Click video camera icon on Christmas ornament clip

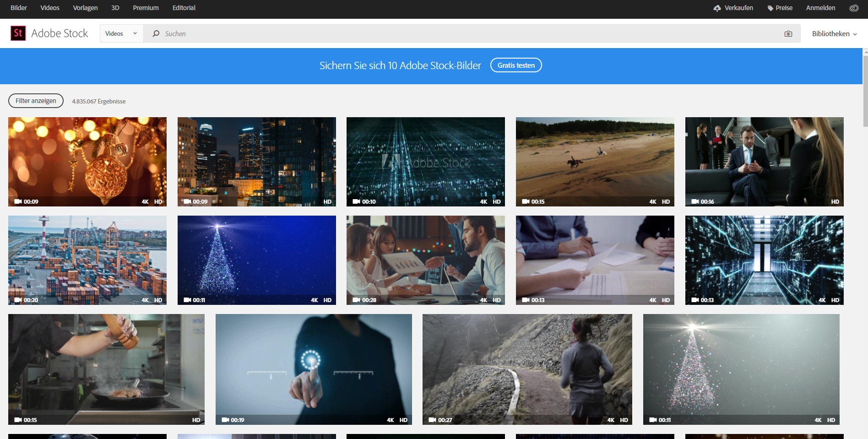click(18, 201)
